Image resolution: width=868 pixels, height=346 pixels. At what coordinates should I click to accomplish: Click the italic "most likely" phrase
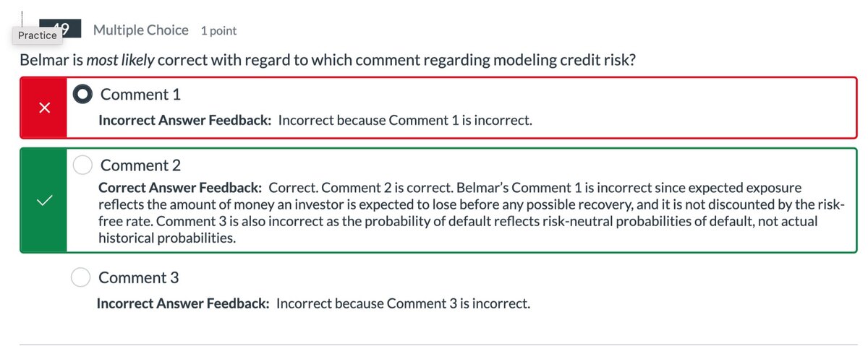pos(120,59)
